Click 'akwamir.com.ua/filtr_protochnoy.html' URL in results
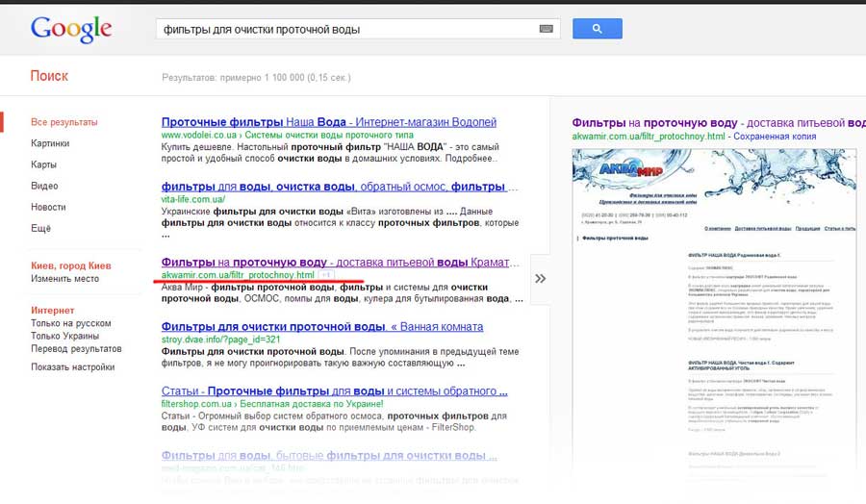This screenshot has width=866, height=504. (x=238, y=275)
